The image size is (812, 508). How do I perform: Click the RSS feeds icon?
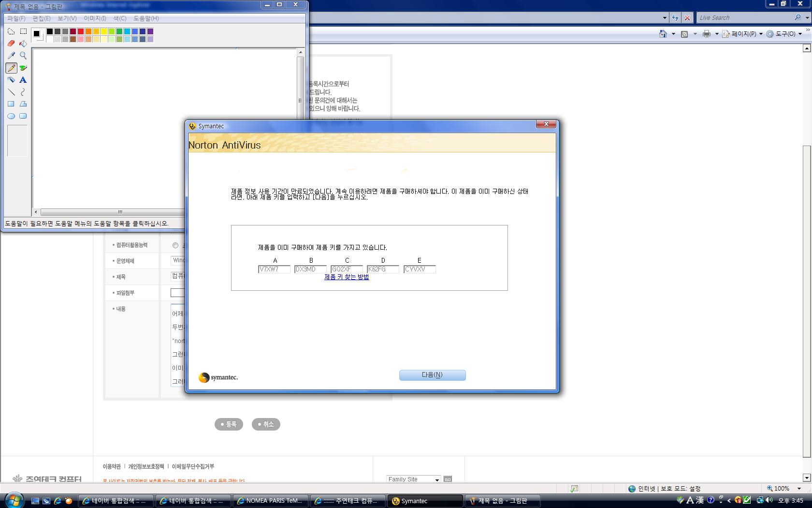point(684,34)
